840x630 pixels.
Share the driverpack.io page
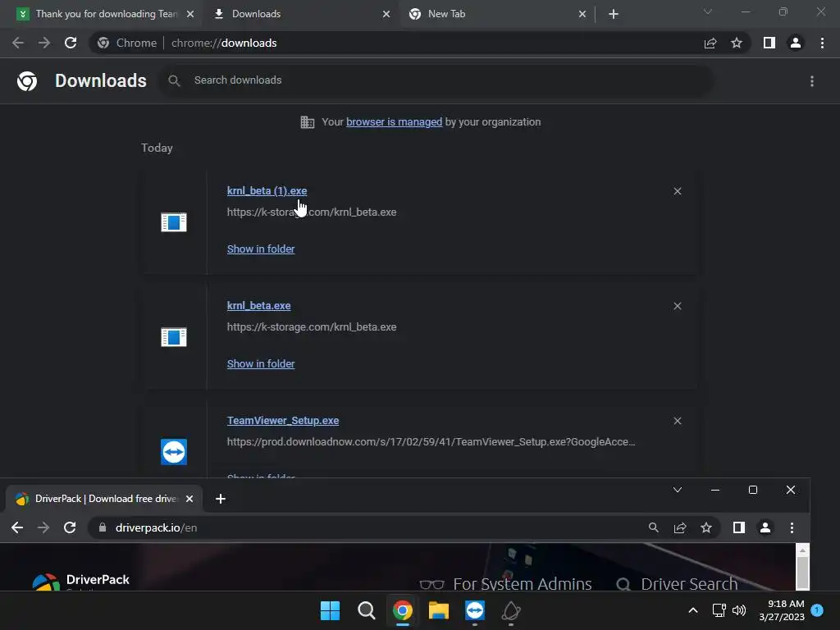coord(680,527)
